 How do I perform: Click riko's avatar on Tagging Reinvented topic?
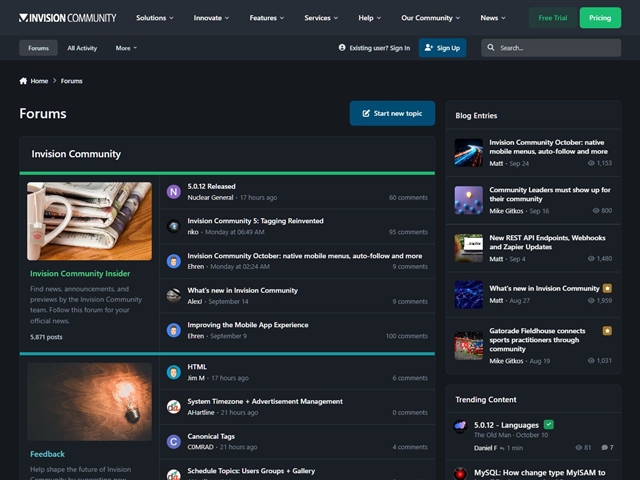point(173,226)
